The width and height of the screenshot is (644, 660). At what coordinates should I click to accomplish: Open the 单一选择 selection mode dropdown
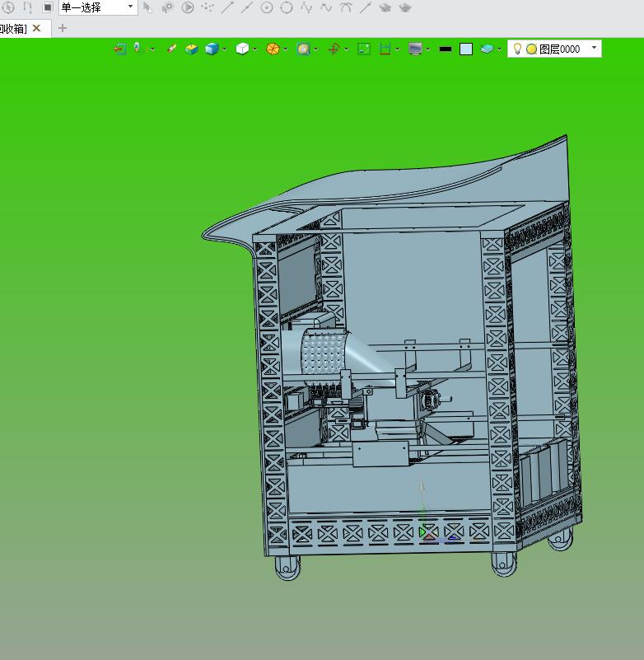coord(98,7)
